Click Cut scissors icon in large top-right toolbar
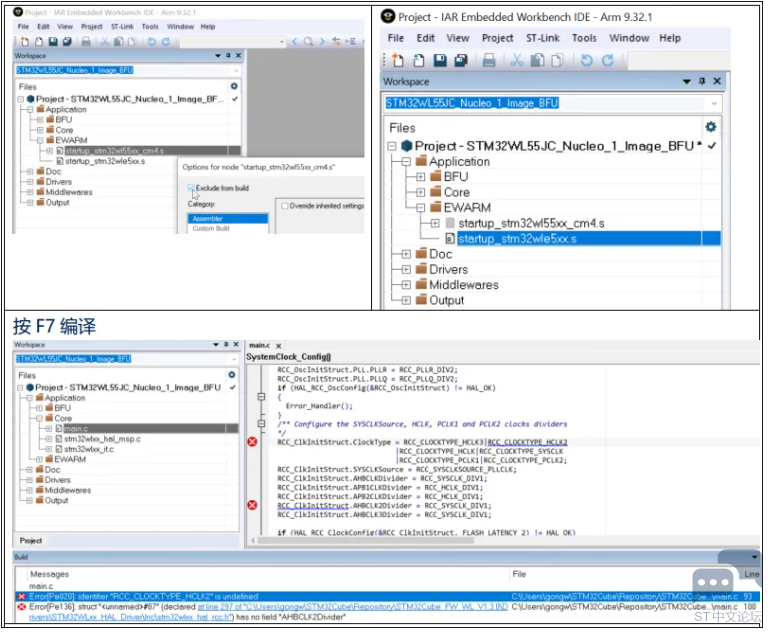 click(517, 60)
